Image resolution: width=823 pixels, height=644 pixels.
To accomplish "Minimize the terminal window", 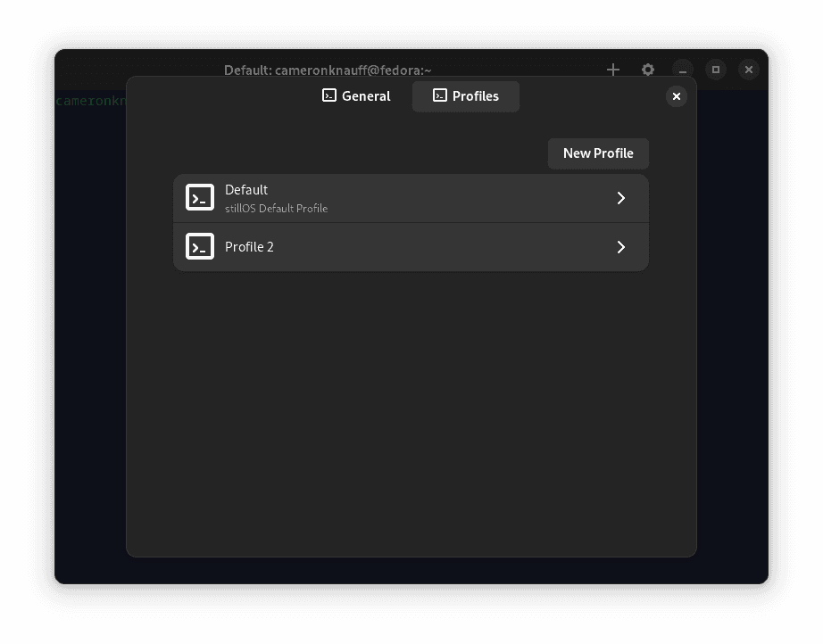I will point(683,70).
